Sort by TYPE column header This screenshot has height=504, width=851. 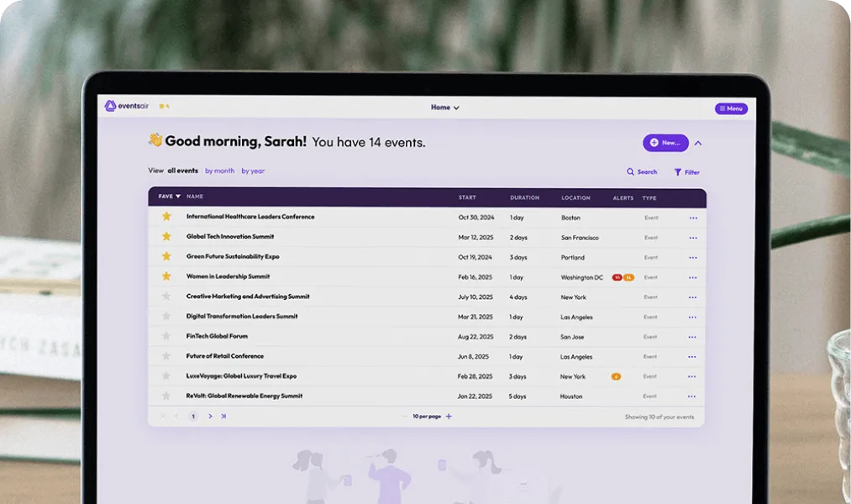[x=649, y=198]
